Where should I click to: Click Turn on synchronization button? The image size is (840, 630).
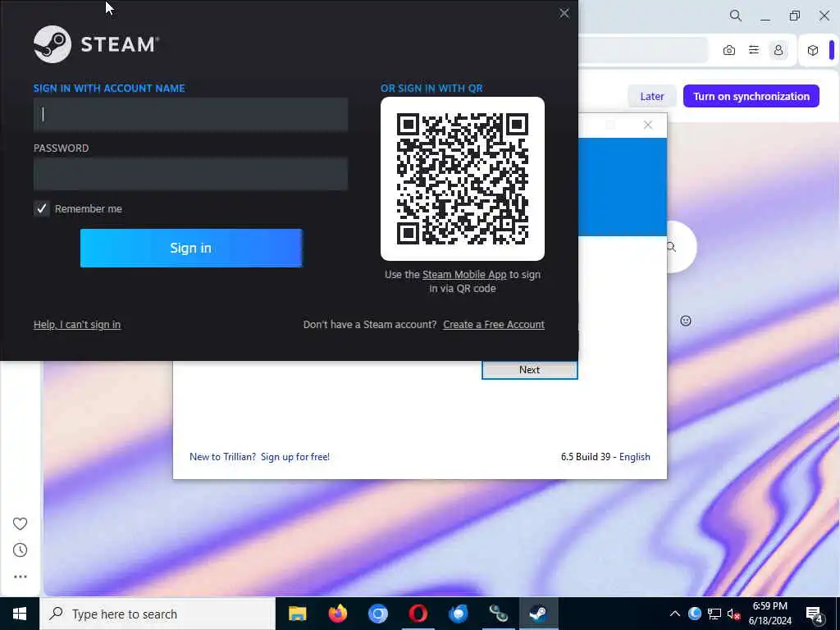point(751,97)
